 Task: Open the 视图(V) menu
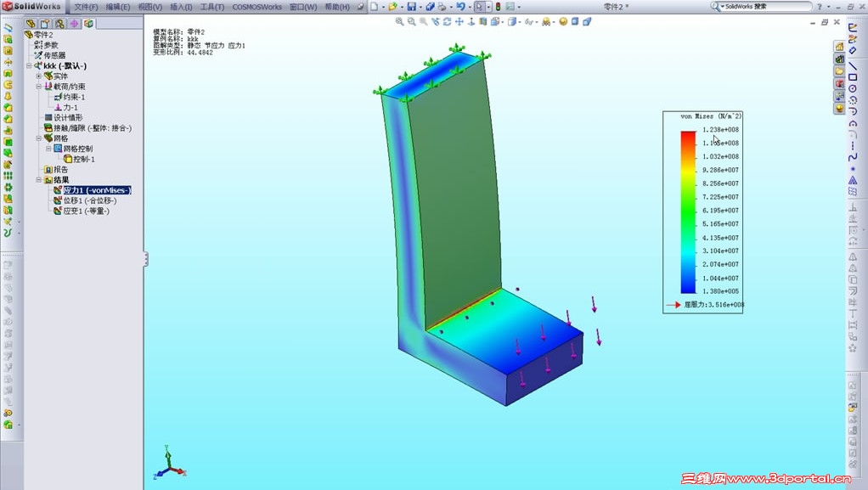pos(150,7)
